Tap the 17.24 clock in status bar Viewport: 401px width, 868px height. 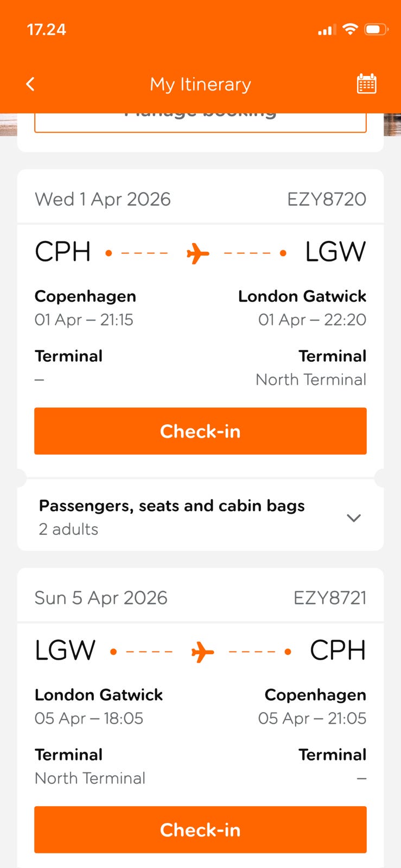(47, 29)
